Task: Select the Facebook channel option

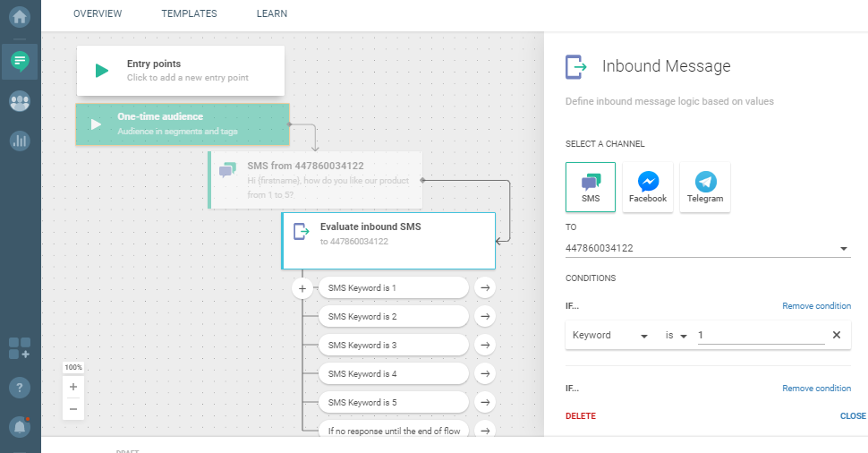Action: point(648,187)
